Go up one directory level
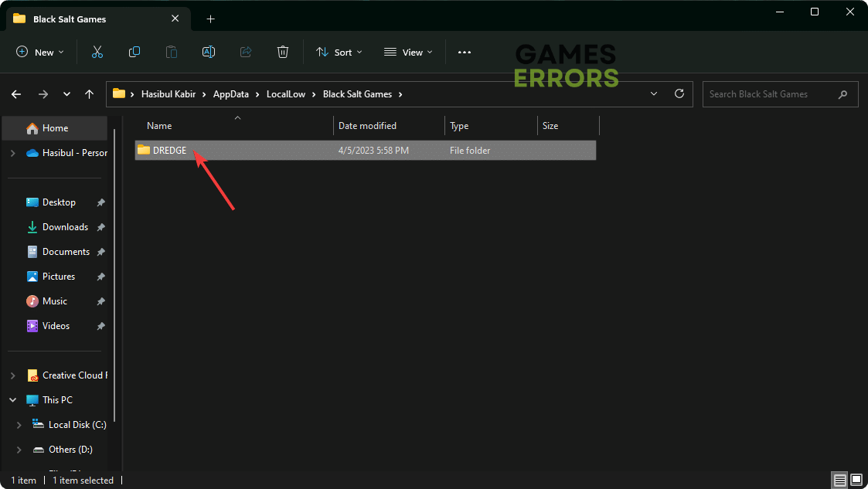868x489 pixels. [x=90, y=93]
